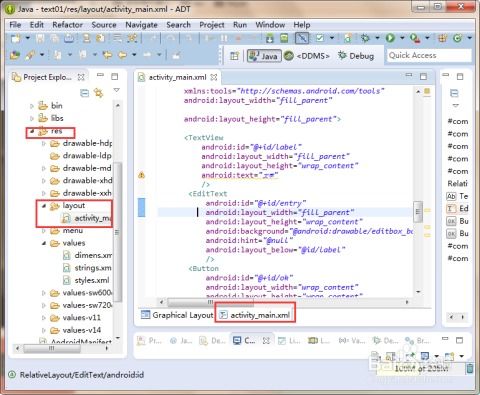
Task: Open the Window menu
Action: [270, 25]
